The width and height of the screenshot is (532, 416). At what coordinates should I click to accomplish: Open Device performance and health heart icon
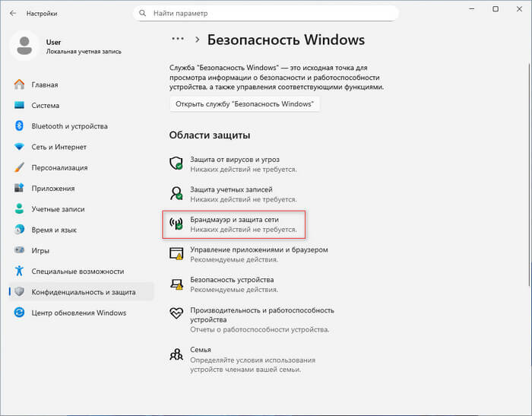point(176,314)
